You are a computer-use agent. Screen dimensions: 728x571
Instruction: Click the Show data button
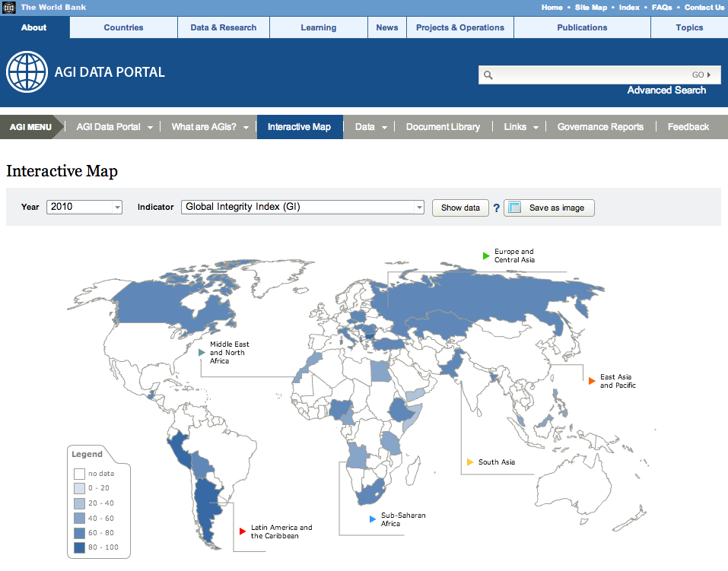click(x=459, y=207)
